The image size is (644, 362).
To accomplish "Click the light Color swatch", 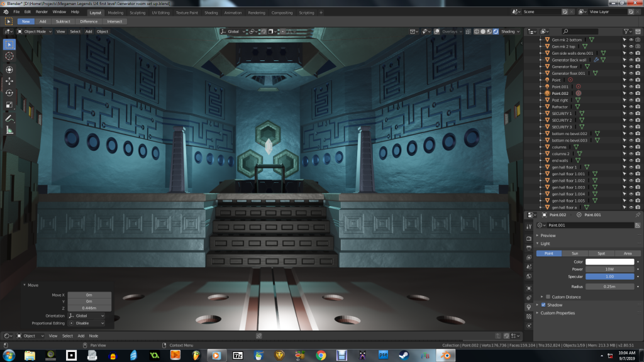I will click(x=609, y=262).
